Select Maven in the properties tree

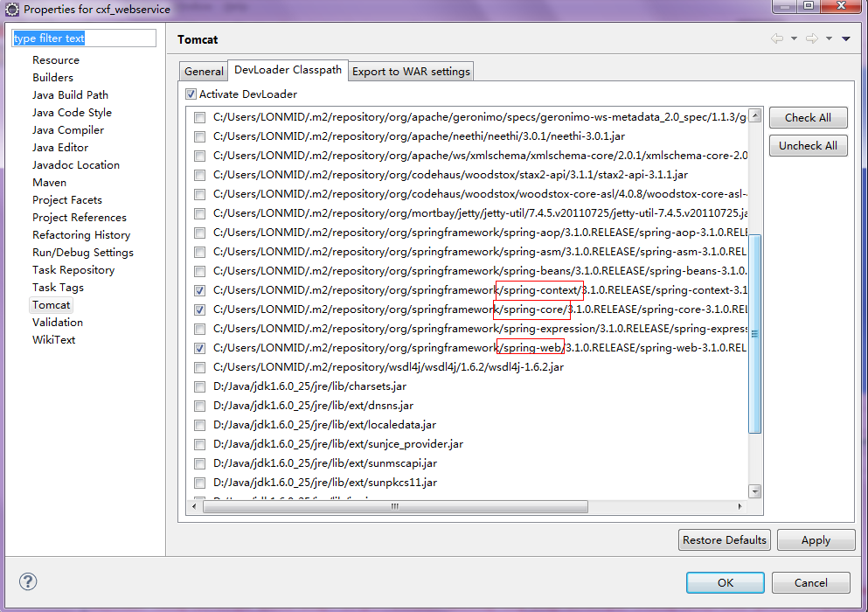tap(49, 182)
